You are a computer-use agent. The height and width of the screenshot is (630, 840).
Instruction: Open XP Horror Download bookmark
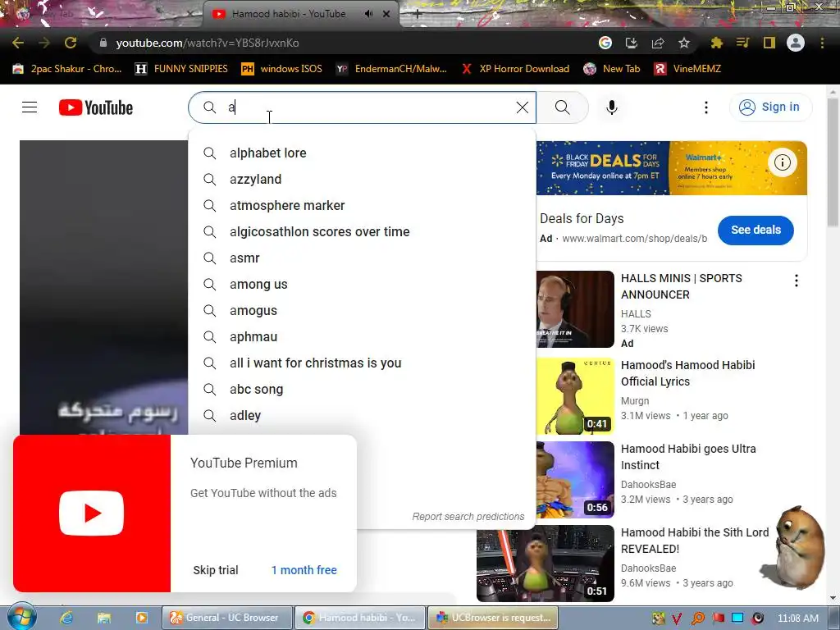tap(516, 69)
